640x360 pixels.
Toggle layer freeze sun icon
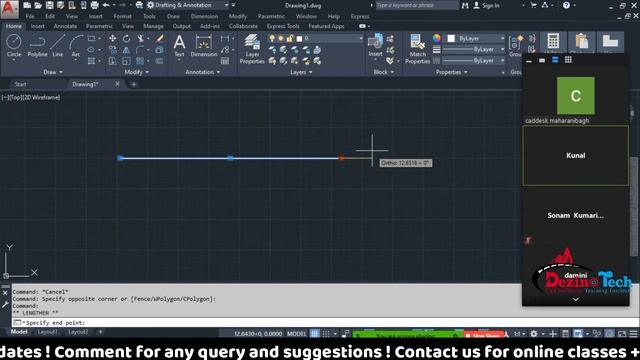[x=281, y=38]
